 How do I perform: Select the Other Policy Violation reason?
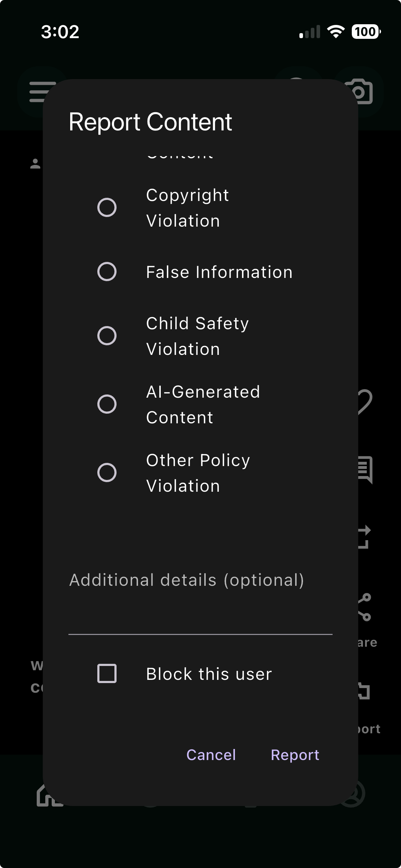[x=106, y=472]
